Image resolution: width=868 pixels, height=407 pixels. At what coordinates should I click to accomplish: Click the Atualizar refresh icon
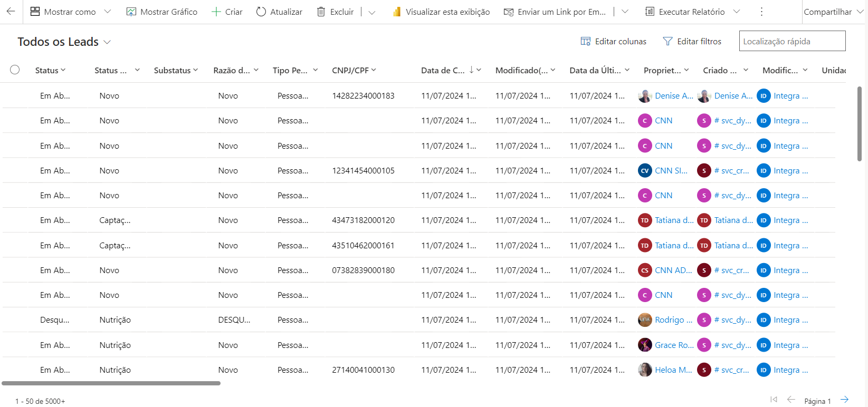[x=261, y=12]
